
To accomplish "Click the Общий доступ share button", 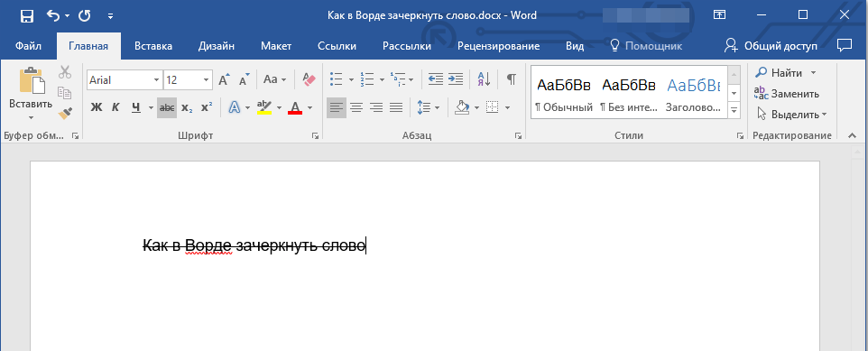I will point(771,46).
